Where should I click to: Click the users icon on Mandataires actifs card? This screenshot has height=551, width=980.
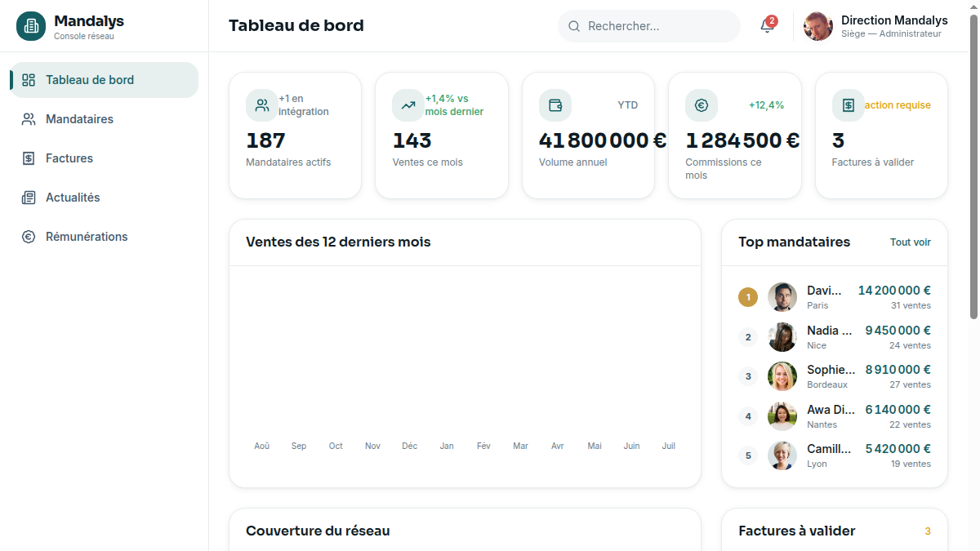(262, 105)
